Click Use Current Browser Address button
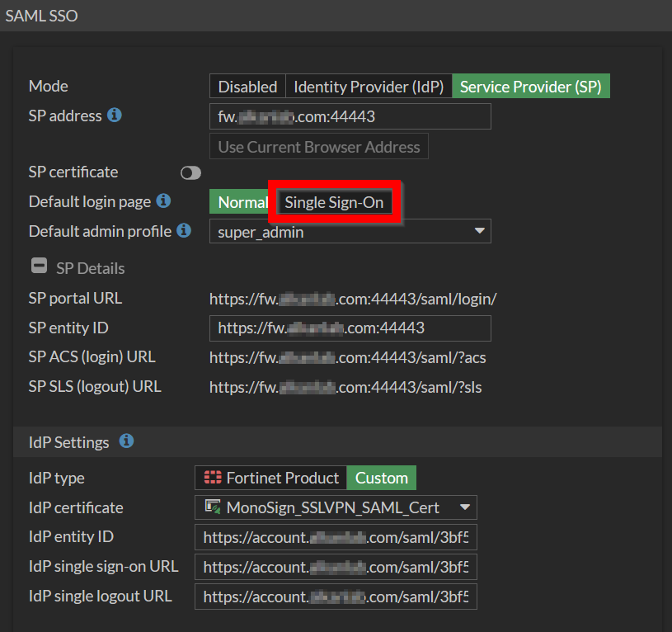 click(x=319, y=147)
